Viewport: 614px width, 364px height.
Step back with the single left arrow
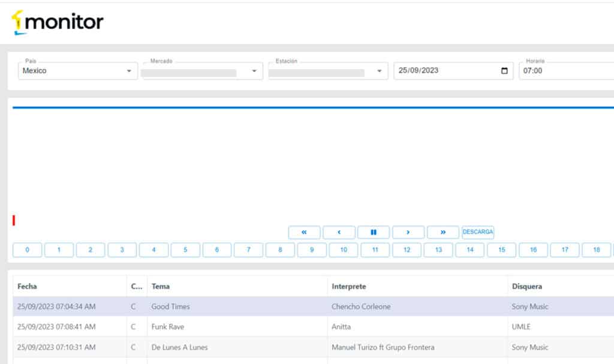pos(339,232)
